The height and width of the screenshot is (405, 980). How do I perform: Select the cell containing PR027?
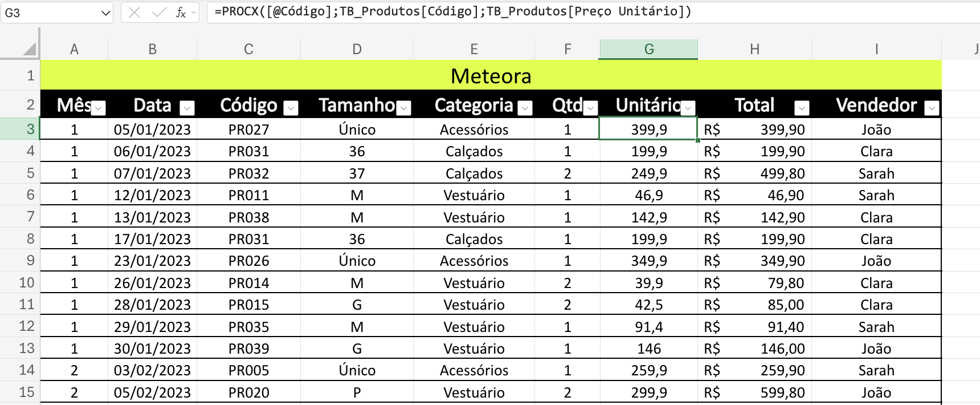click(x=248, y=129)
